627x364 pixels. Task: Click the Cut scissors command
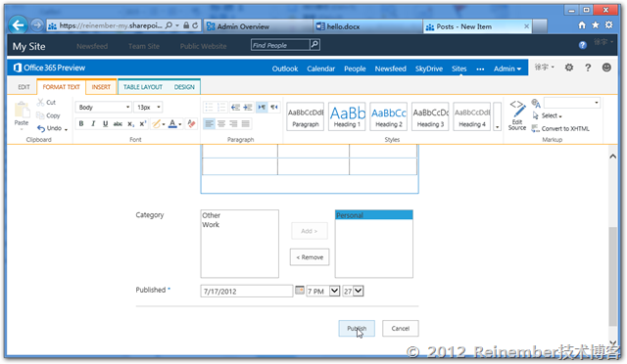point(46,103)
